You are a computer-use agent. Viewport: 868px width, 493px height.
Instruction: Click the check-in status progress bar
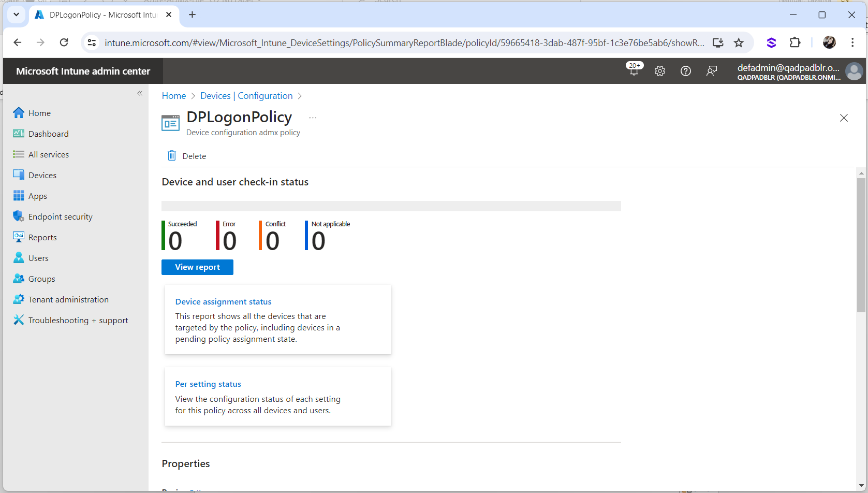[391, 206]
